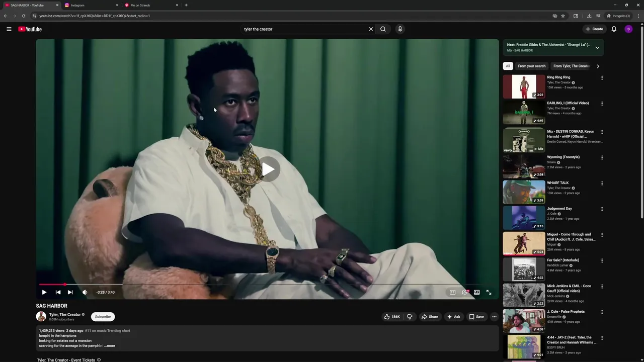The height and width of the screenshot is (362, 644).
Task: Open the Judgement Day video title
Action: pos(559,209)
